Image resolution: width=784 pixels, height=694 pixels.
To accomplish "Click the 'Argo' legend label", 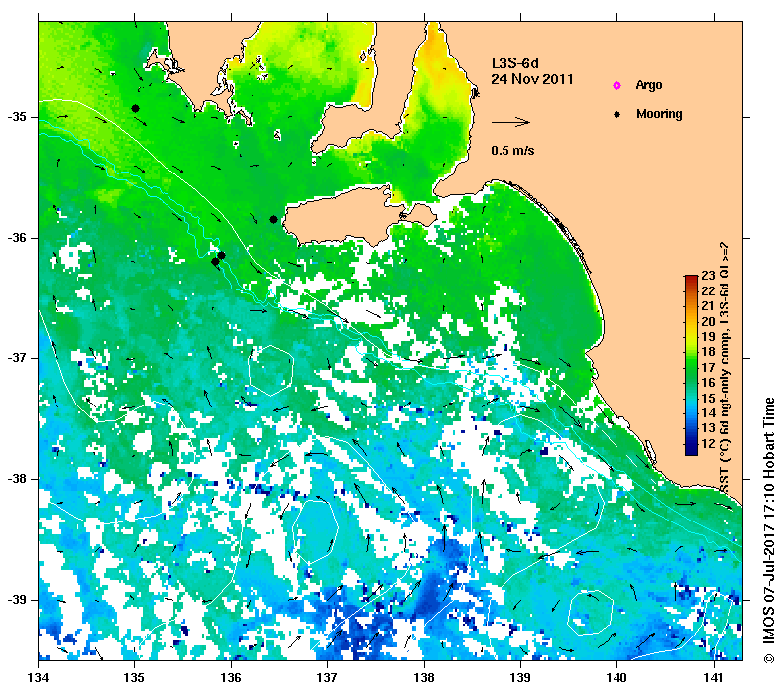I will 649,85.
